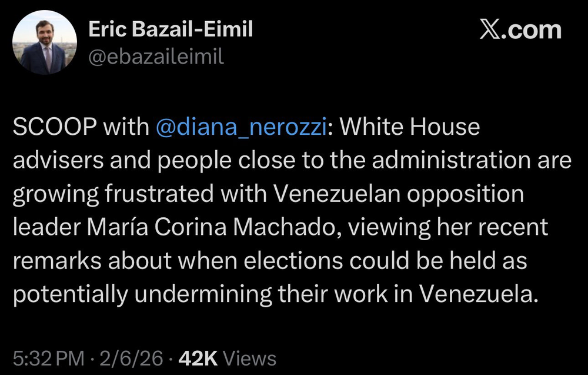Click the phrase White House
This screenshot has width=588, height=375.
(409, 127)
